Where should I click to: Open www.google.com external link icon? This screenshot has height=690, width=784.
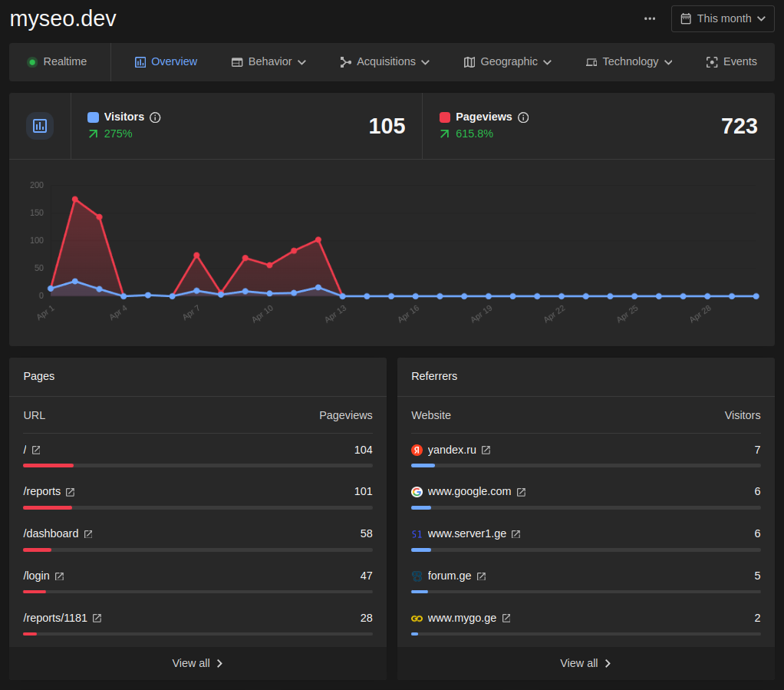521,492
